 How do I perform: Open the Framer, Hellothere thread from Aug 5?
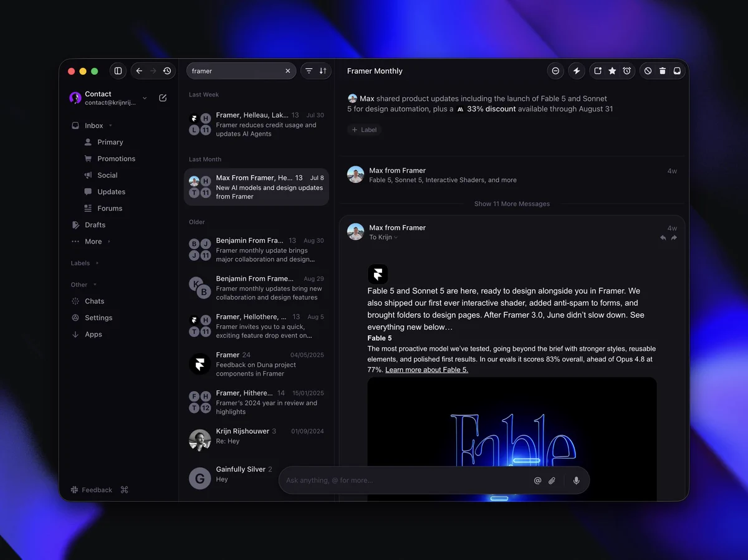click(x=256, y=326)
